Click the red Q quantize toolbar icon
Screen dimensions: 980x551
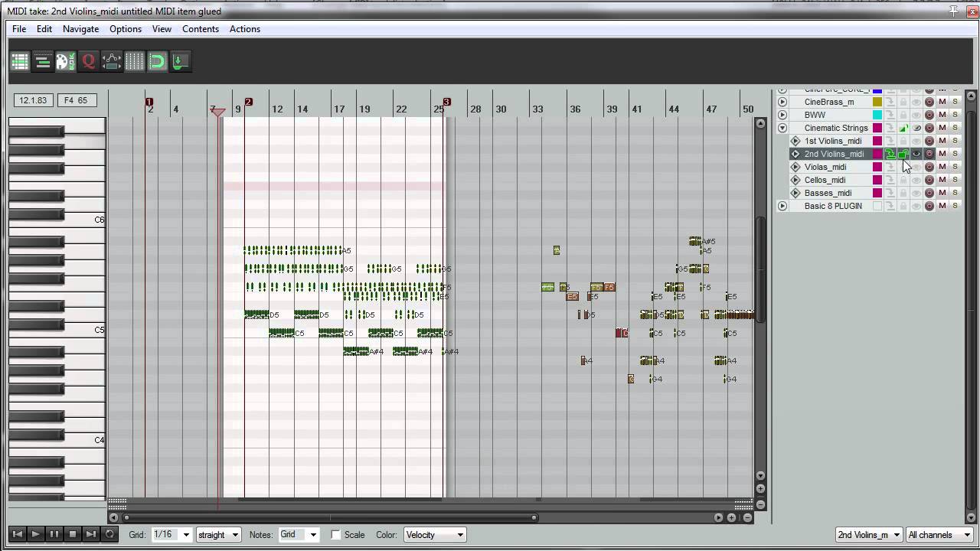pos(89,62)
